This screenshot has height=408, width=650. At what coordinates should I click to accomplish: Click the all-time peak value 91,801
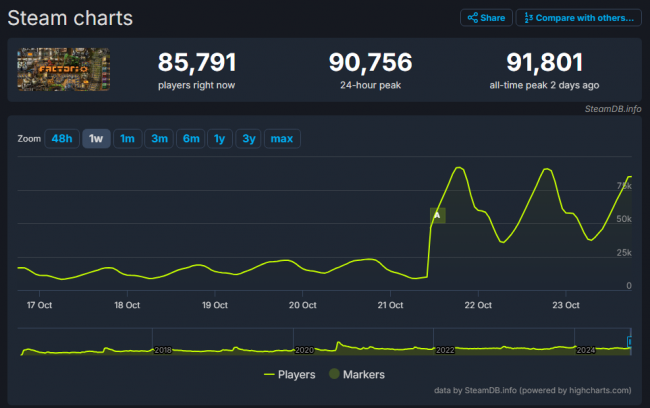coord(544,63)
